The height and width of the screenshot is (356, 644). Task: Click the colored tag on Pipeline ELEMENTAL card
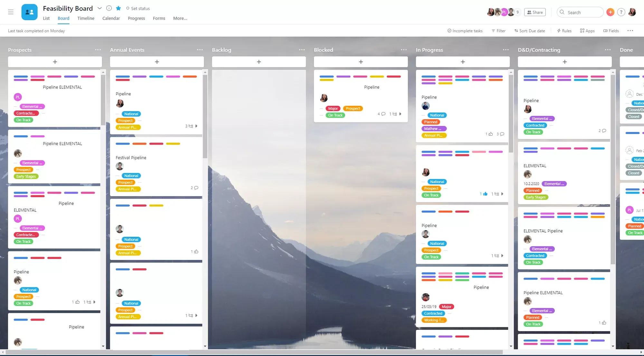32,107
